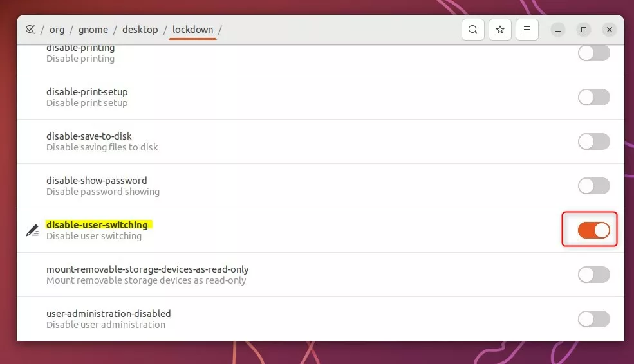Open the search button in header bar

pyautogui.click(x=472, y=30)
